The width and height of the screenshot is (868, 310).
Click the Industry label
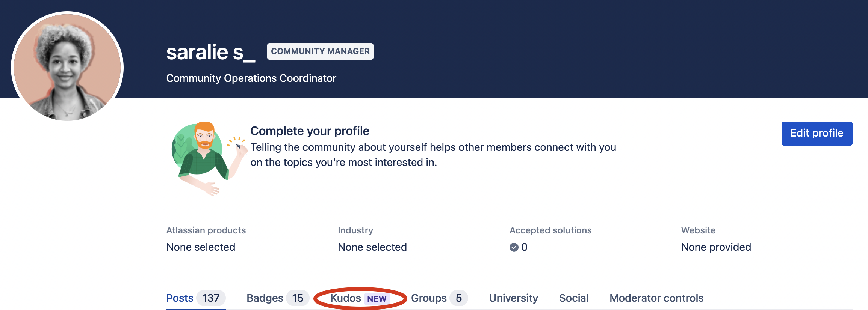pyautogui.click(x=355, y=230)
